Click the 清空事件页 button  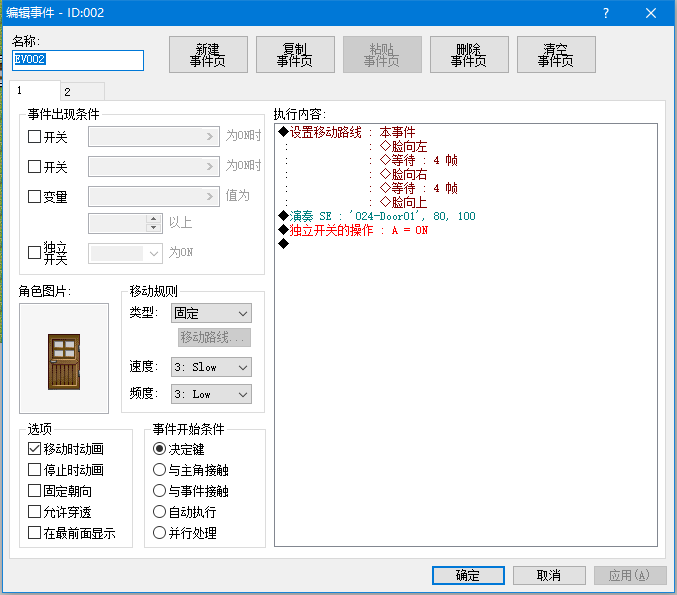(x=556, y=54)
